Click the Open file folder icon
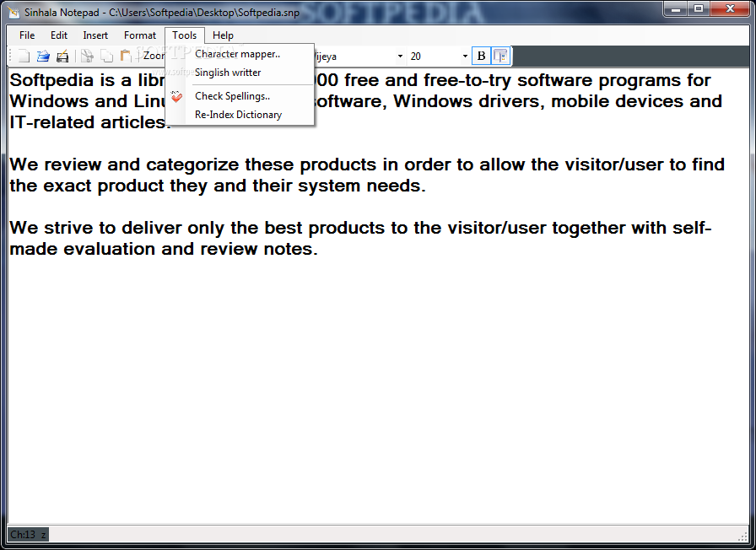This screenshot has height=550, width=756. [x=43, y=57]
